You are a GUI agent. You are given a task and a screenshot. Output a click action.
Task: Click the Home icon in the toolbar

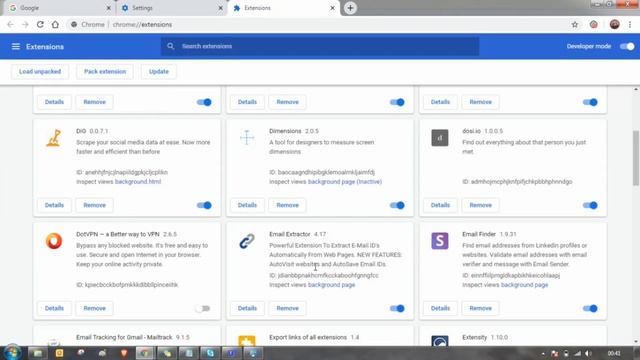pyautogui.click(x=55, y=24)
